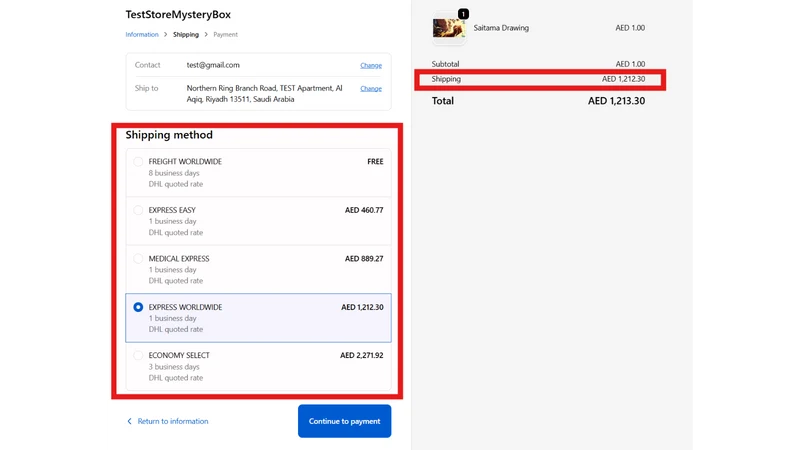Click AED 889.27 shipping price

tap(364, 259)
